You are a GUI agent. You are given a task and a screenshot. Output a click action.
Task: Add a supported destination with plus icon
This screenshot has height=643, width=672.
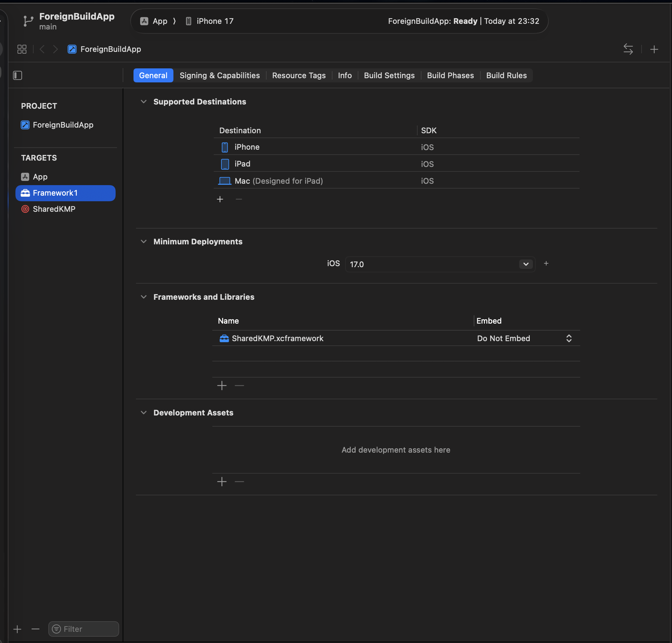(220, 199)
